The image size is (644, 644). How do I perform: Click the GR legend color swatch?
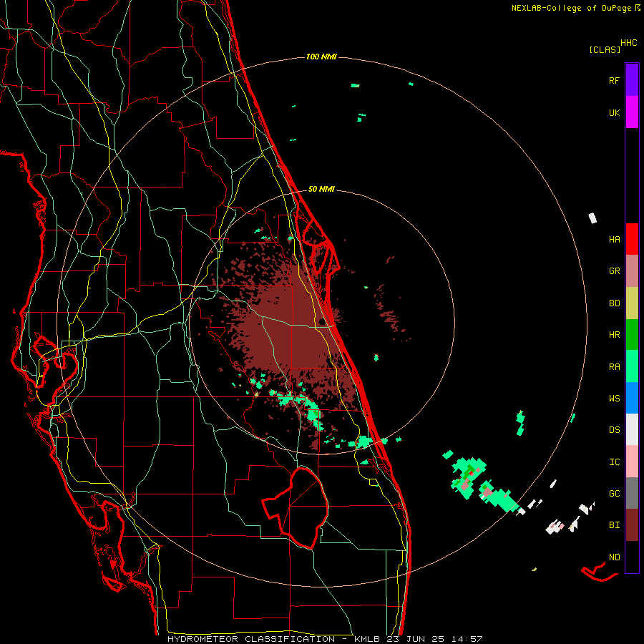coord(632,271)
